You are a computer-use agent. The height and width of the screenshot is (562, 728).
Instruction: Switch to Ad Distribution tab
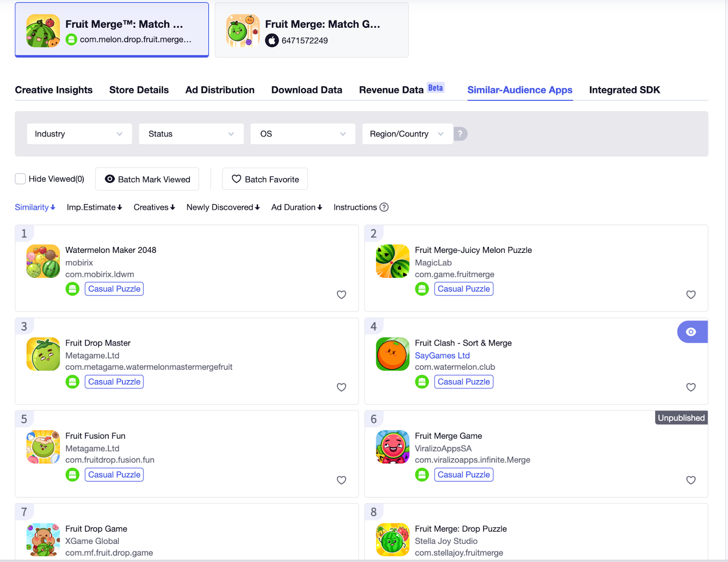[220, 90]
